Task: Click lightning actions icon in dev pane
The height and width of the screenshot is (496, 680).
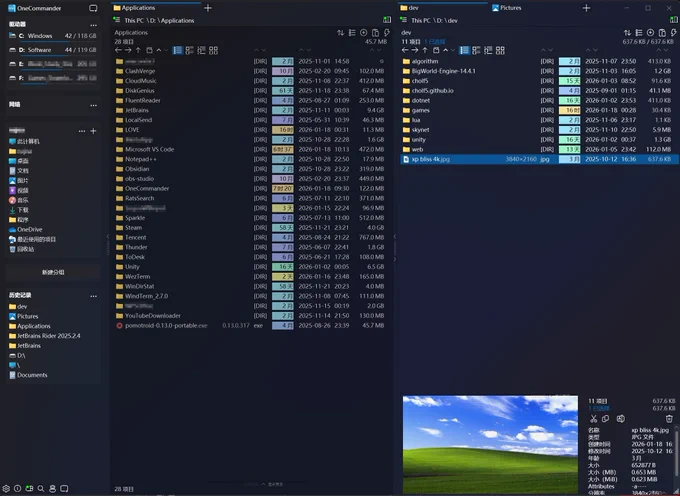Action: coord(673,33)
